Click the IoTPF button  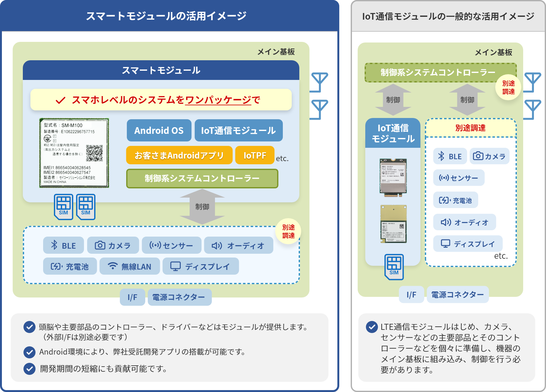[255, 155]
